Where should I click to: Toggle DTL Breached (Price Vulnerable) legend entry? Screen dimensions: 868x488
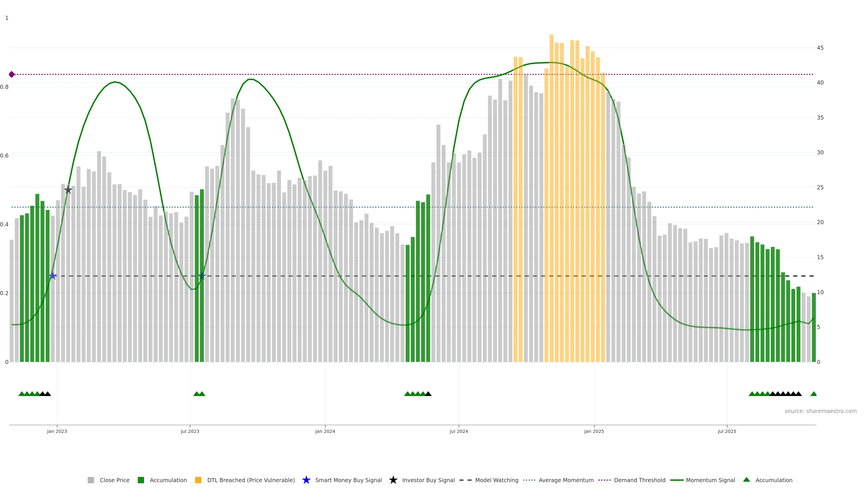pyautogui.click(x=251, y=480)
